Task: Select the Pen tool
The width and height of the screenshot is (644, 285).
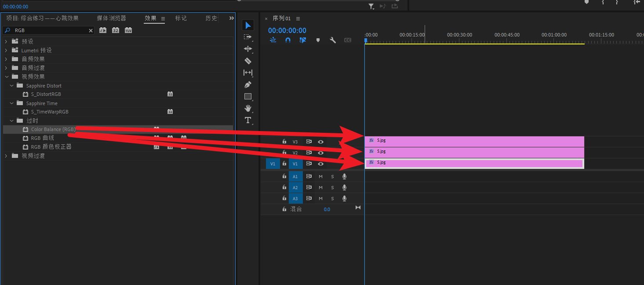Action: 248,84
